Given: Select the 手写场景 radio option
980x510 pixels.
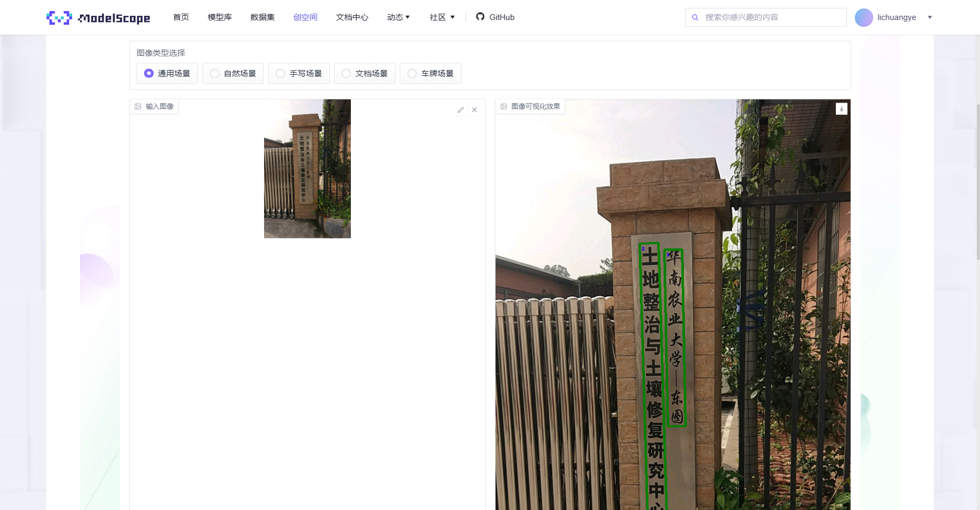Looking at the screenshot, I should (299, 73).
